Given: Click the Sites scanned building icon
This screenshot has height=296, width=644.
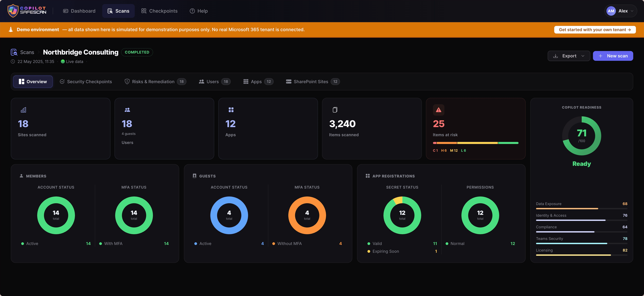Looking at the screenshot, I should pos(24,110).
